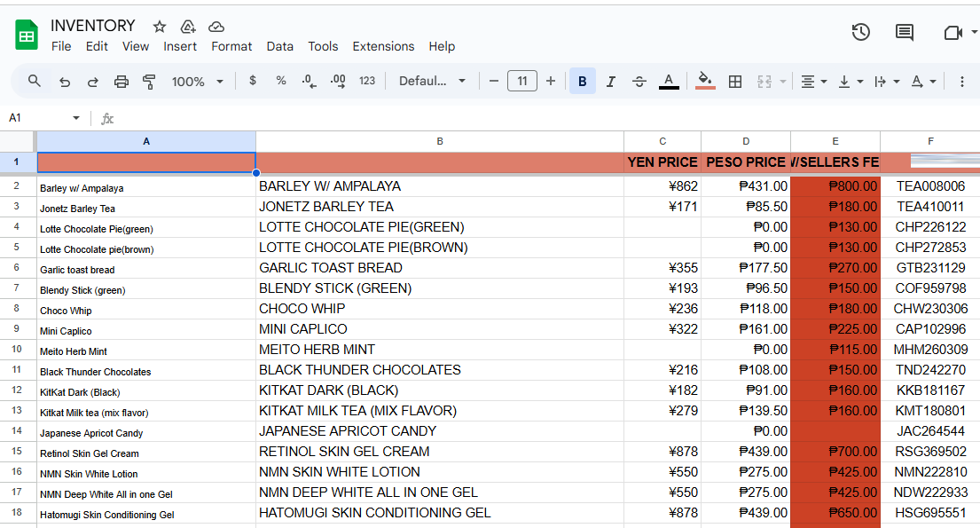The image size is (980, 528).
Task: Open the Tools menu
Action: pyautogui.click(x=323, y=46)
